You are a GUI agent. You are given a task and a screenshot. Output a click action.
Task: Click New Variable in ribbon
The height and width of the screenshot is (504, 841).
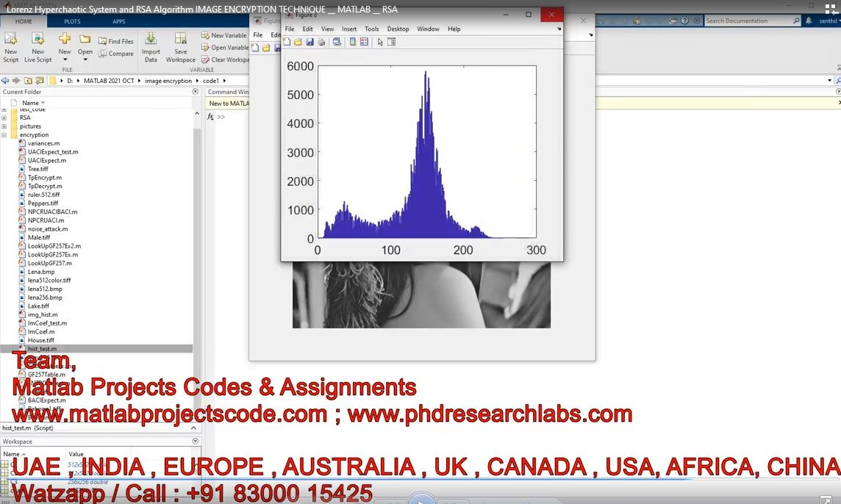224,35
